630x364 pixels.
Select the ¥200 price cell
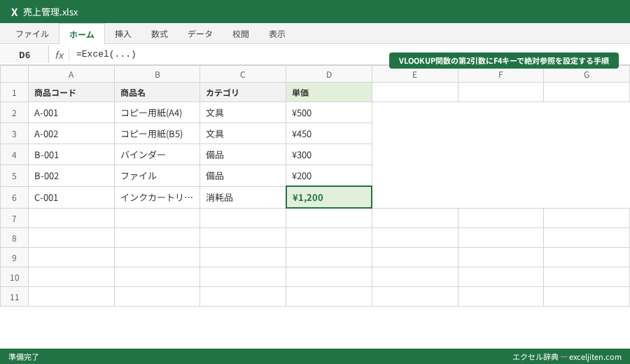tap(329, 176)
